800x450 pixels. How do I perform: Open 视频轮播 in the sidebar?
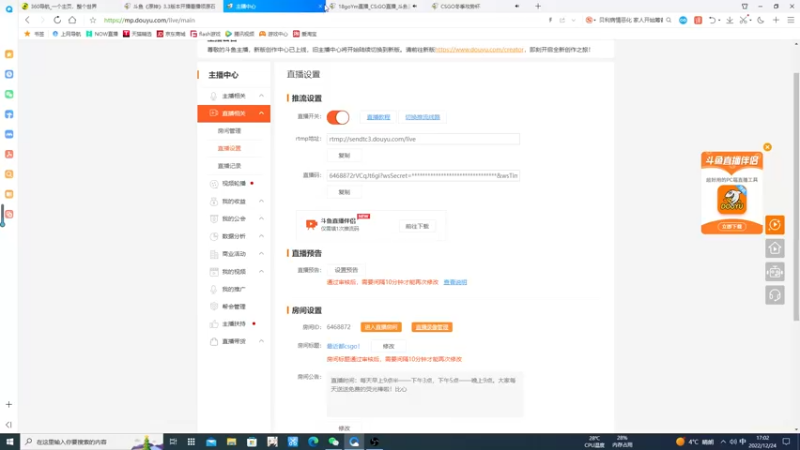(x=234, y=184)
